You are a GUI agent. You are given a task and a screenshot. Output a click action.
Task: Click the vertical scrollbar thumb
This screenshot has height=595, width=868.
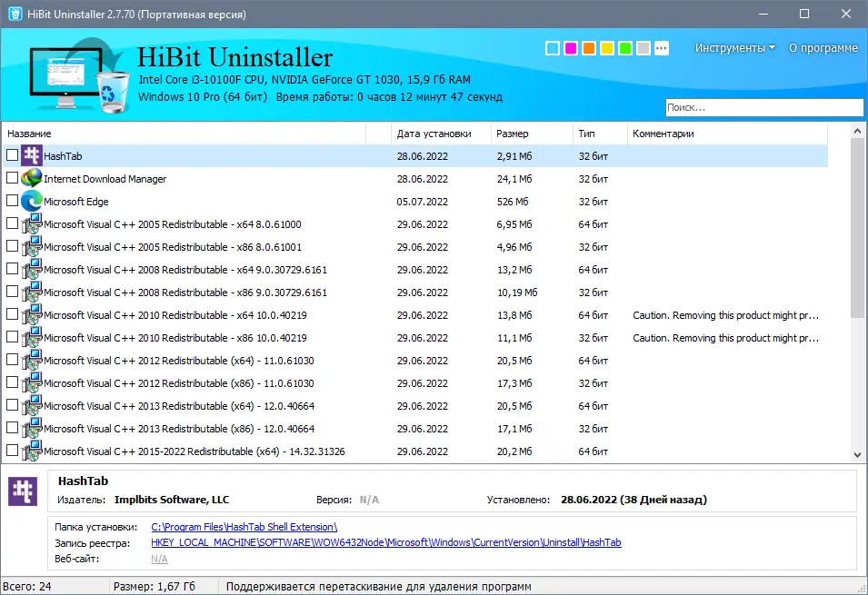pos(857,229)
